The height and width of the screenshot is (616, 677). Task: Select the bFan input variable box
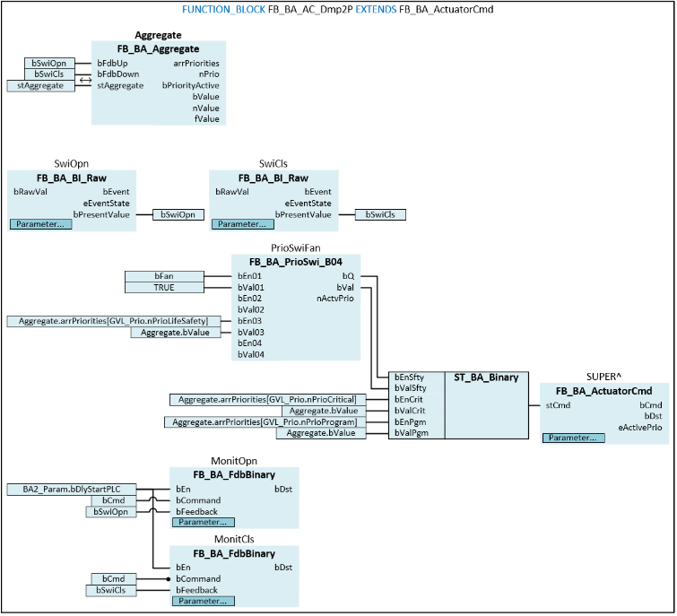point(163,276)
